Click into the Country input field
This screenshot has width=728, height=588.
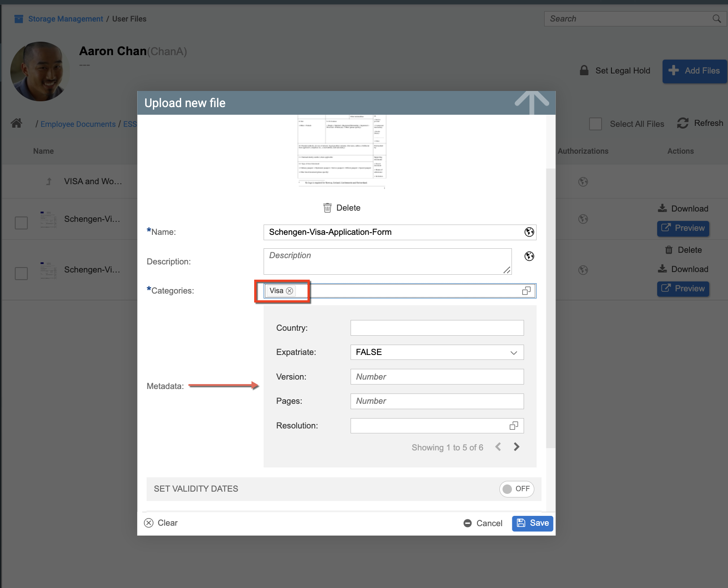pyautogui.click(x=437, y=328)
